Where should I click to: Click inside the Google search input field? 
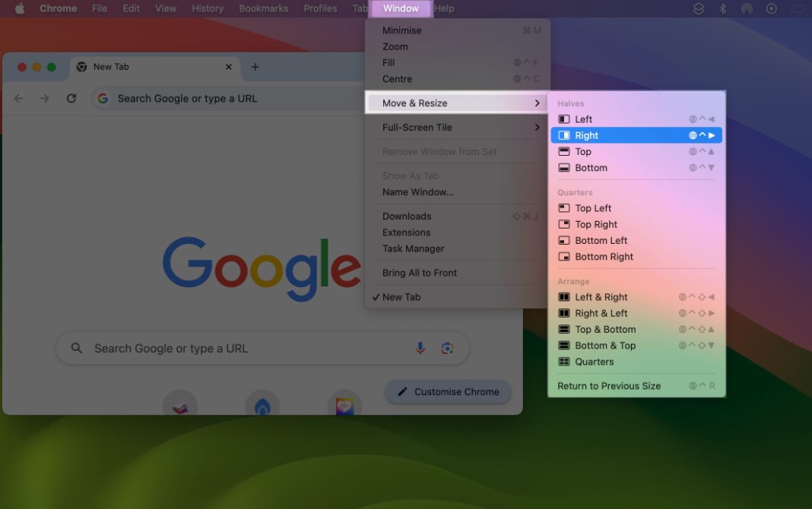228,348
